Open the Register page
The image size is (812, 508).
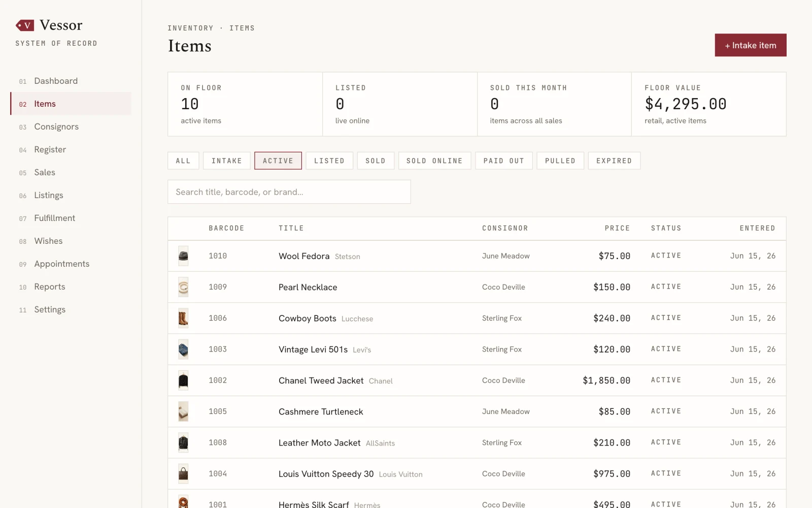pyautogui.click(x=71, y=149)
